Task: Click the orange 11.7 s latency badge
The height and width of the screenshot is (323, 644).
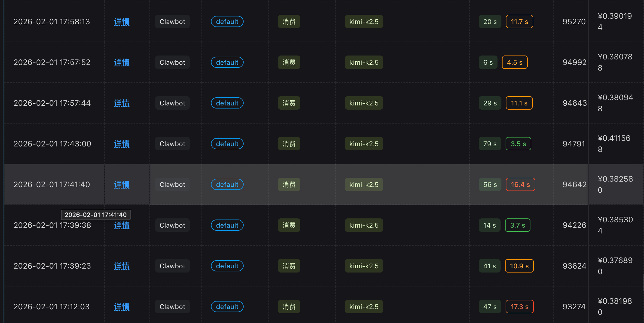Action: [519, 22]
